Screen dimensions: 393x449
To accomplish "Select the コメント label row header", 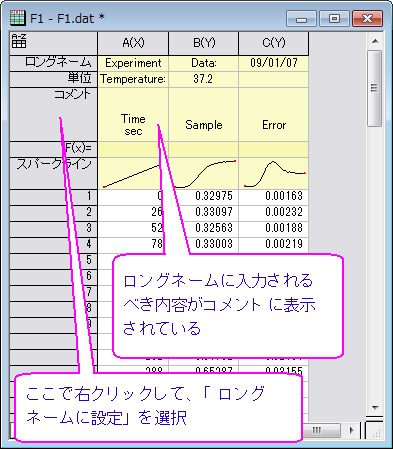I will 54,114.
